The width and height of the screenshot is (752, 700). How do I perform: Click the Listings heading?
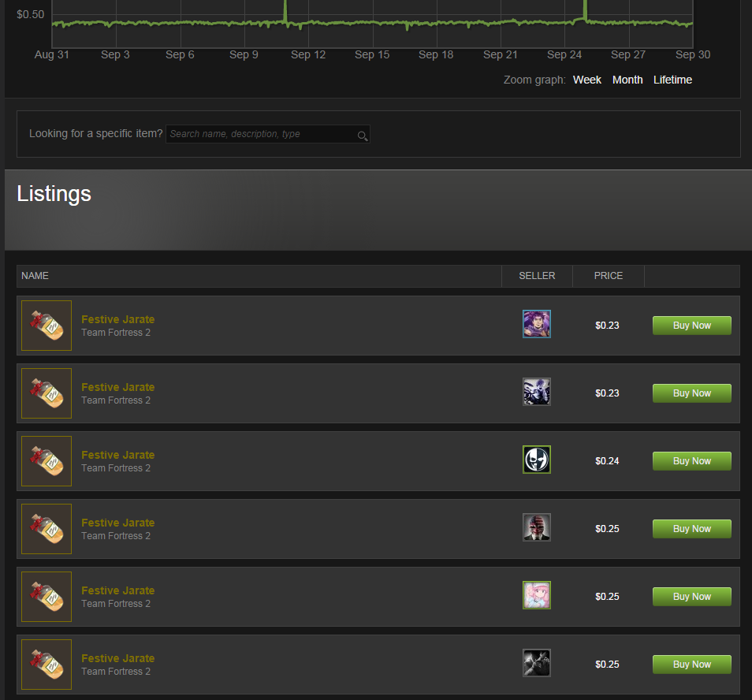click(x=54, y=194)
